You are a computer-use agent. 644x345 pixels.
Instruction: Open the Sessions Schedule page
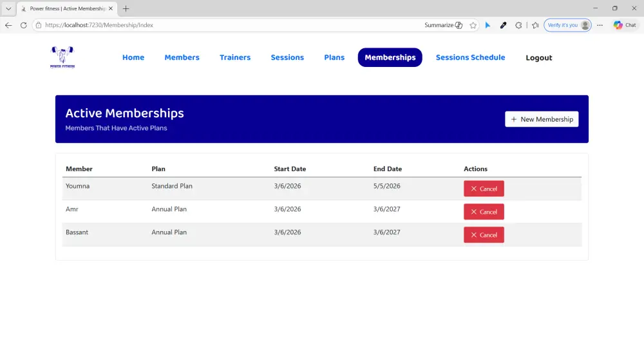(x=470, y=57)
